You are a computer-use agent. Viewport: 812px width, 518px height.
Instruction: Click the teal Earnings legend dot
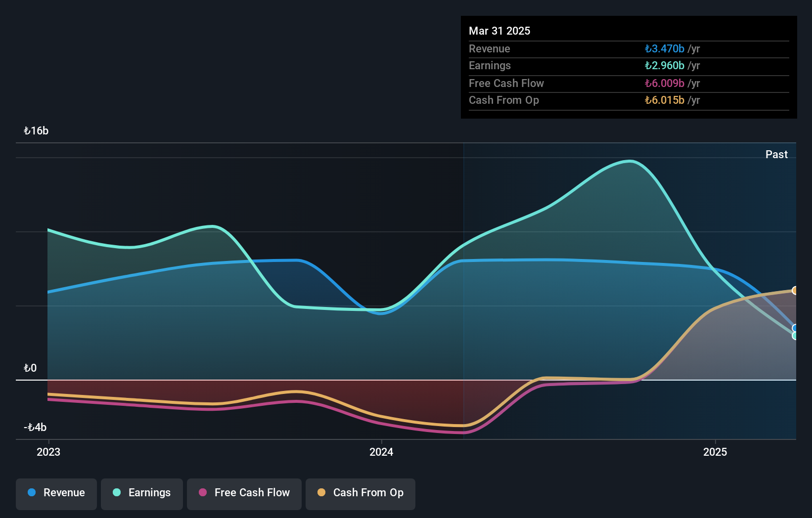[x=117, y=492]
